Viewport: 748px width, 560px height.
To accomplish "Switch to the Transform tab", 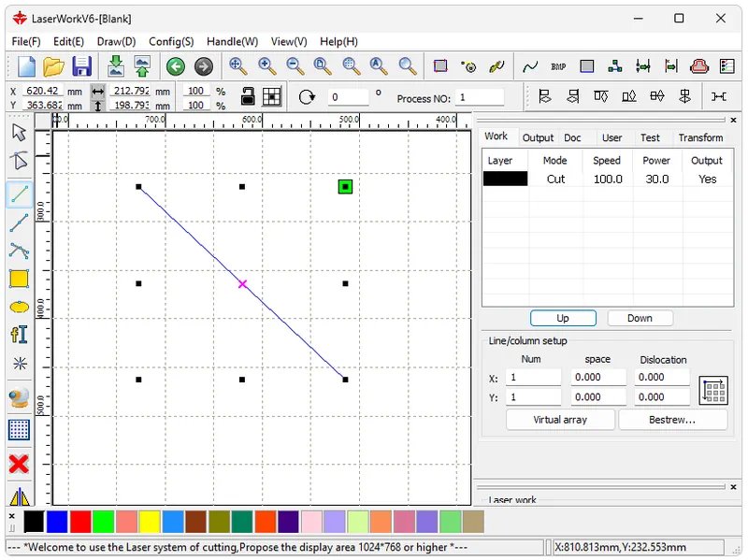I will (x=700, y=137).
